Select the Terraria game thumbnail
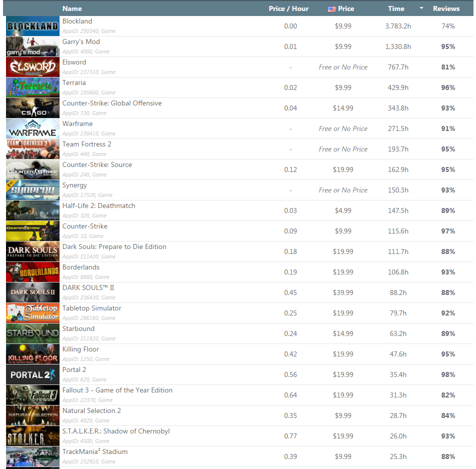Viewport: 476px width, 469px height. (x=33, y=87)
